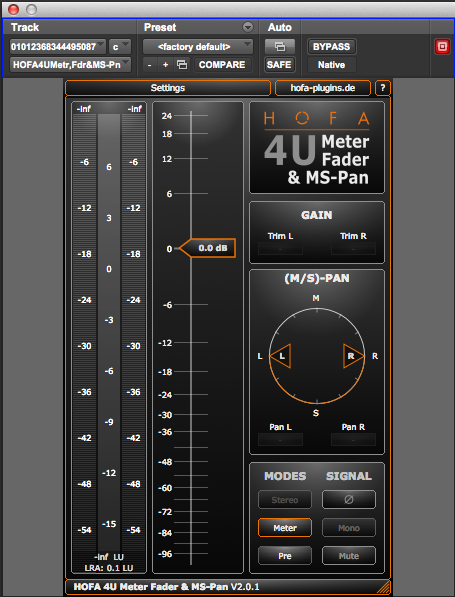The height and width of the screenshot is (597, 455).
Task: Open the <factory default> preset dropdown
Action: pyautogui.click(x=198, y=47)
